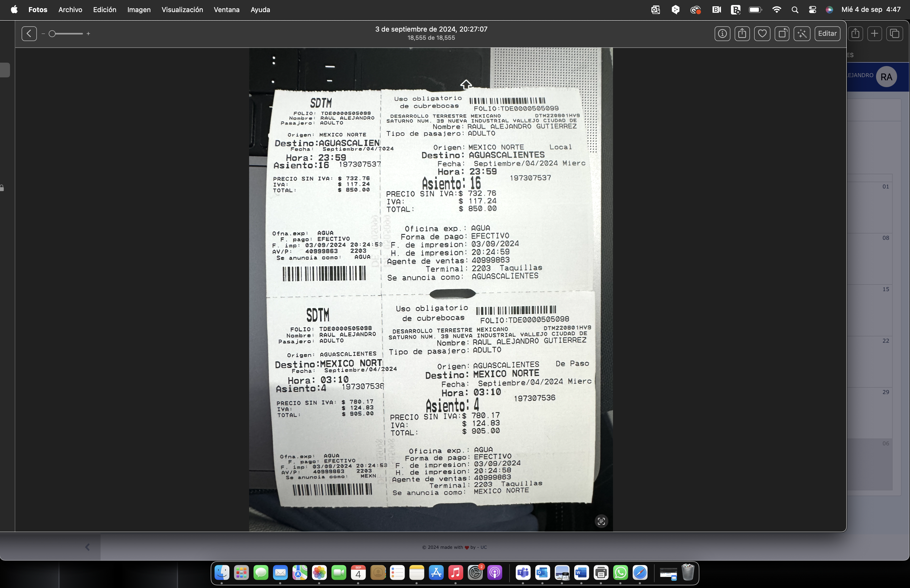Open Mail from the Dock
This screenshot has width=910, height=588.
click(x=280, y=572)
